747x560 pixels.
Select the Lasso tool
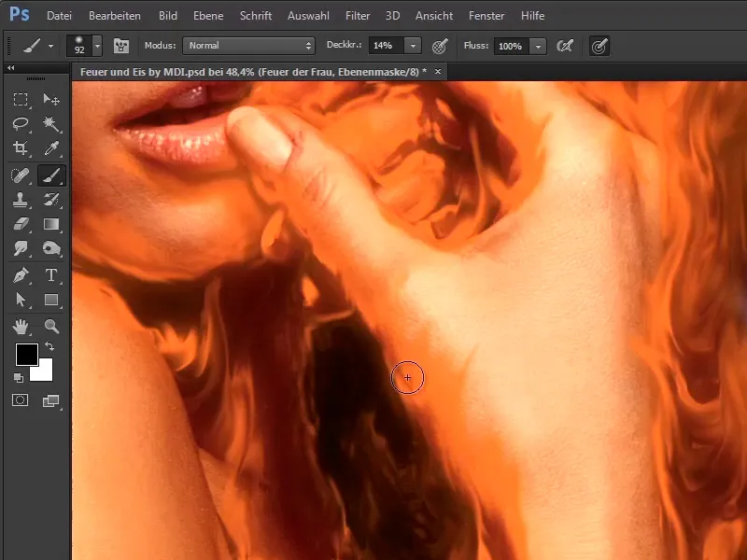20,124
